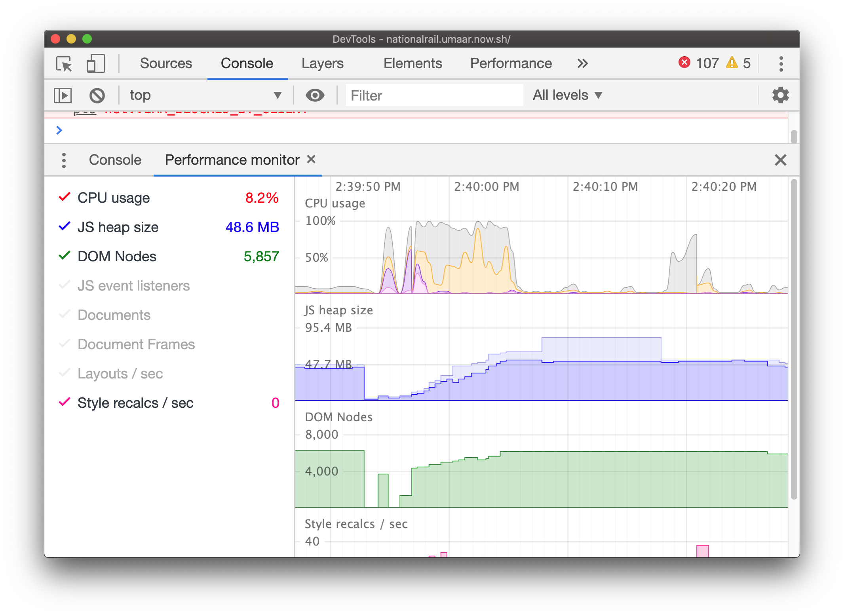Click the DOM Nodes chart
This screenshot has width=844, height=616.
click(541, 471)
